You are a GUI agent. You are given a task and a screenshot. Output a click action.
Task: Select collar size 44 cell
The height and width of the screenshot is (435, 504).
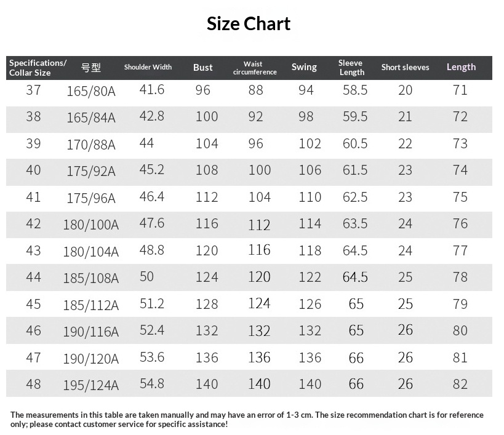[33, 277]
